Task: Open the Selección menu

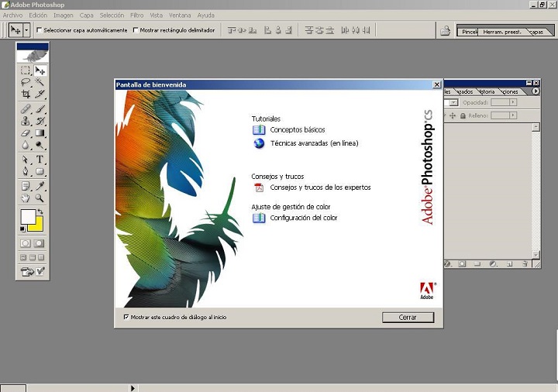Action: (x=112, y=15)
